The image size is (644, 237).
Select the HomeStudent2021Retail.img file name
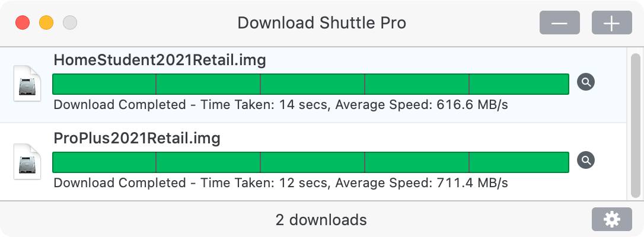click(160, 60)
